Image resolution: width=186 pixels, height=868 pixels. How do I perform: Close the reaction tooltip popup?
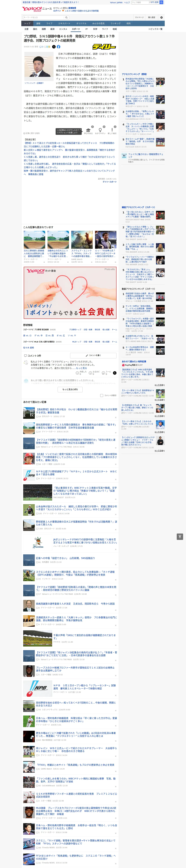81,129
